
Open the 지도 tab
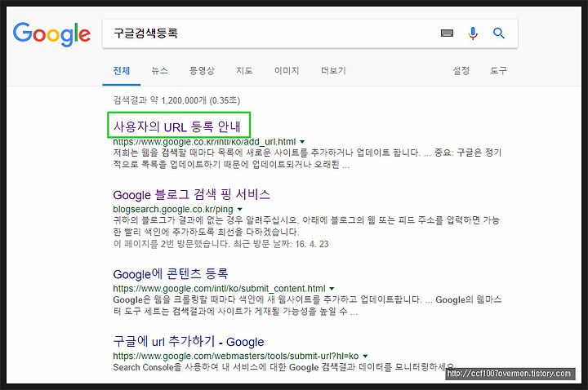pyautogui.click(x=244, y=70)
